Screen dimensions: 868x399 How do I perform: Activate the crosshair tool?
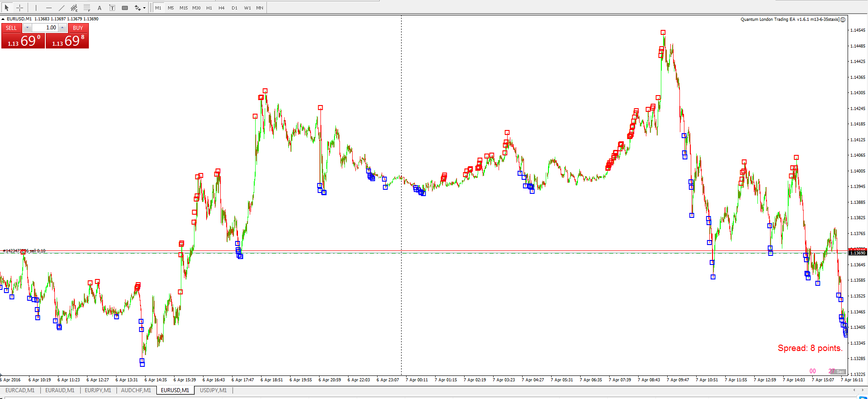point(19,8)
